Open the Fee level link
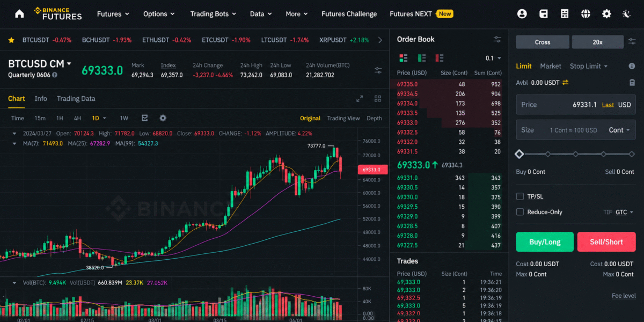Viewport: 644px width, 322px height. click(x=624, y=296)
